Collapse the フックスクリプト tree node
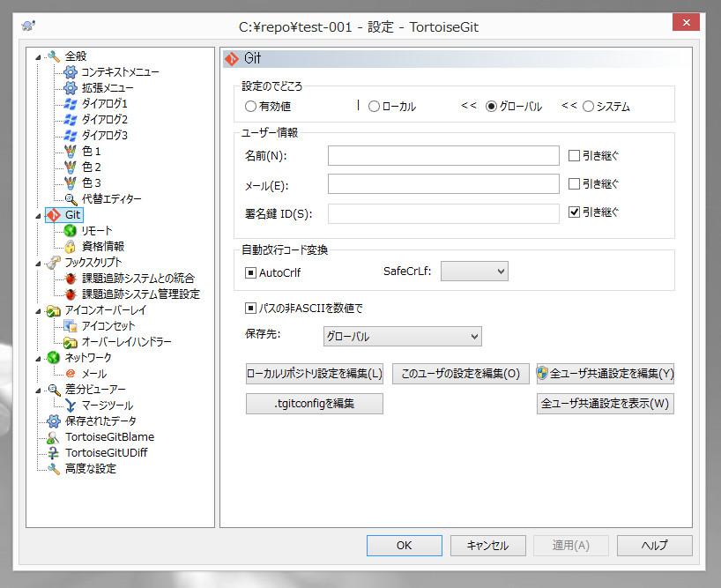 tap(38, 264)
